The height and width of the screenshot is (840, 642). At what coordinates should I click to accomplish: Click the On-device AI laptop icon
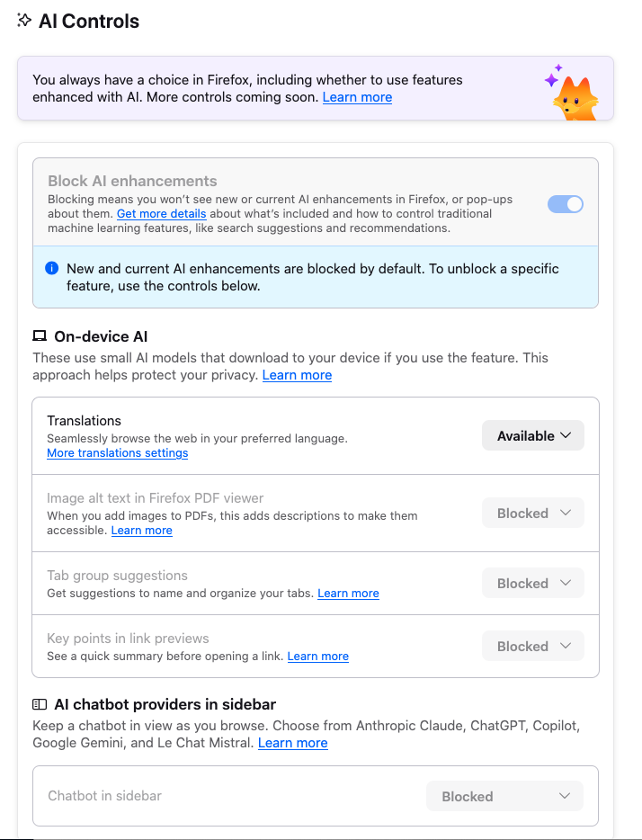(40, 337)
